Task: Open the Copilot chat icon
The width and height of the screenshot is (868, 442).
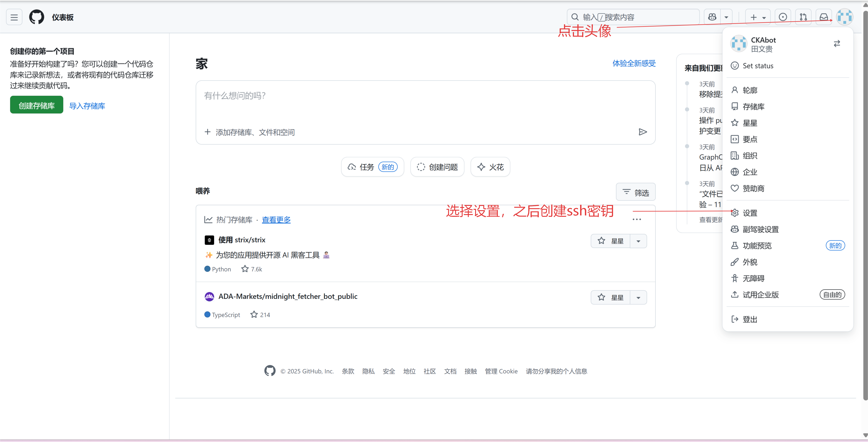Action: pyautogui.click(x=712, y=17)
